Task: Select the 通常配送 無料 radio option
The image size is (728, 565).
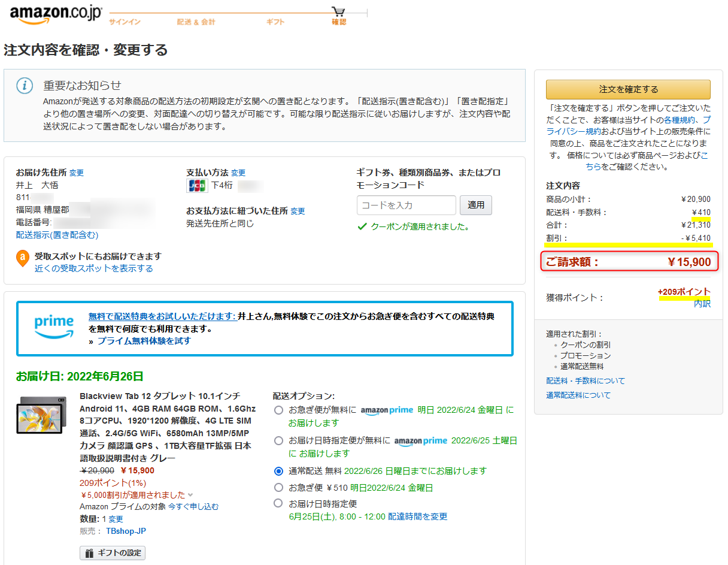Action: pyautogui.click(x=278, y=471)
